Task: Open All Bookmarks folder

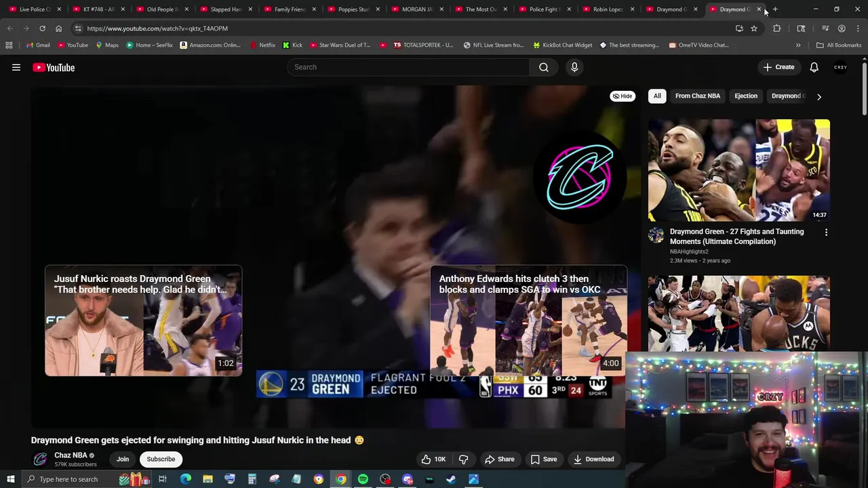Action: [x=839, y=45]
